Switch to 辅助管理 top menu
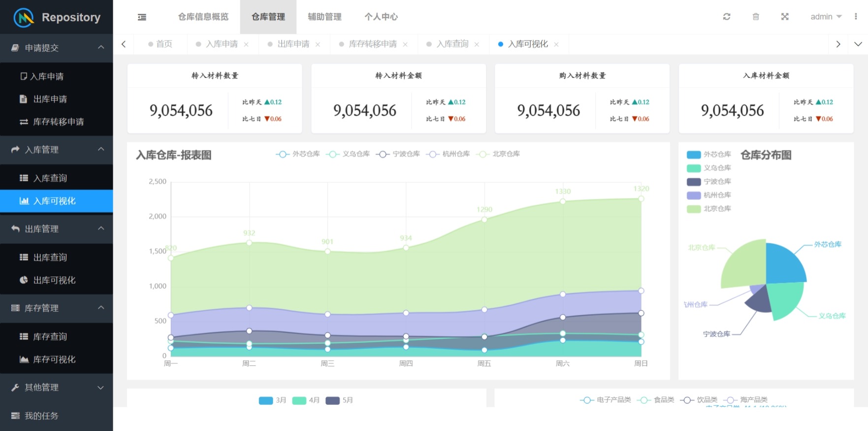The height and width of the screenshot is (431, 868). pos(324,17)
